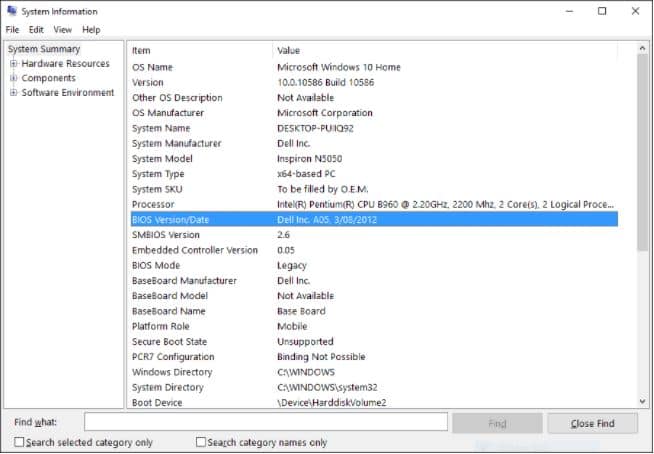
Task: Expand the Components node
Action: point(13,78)
